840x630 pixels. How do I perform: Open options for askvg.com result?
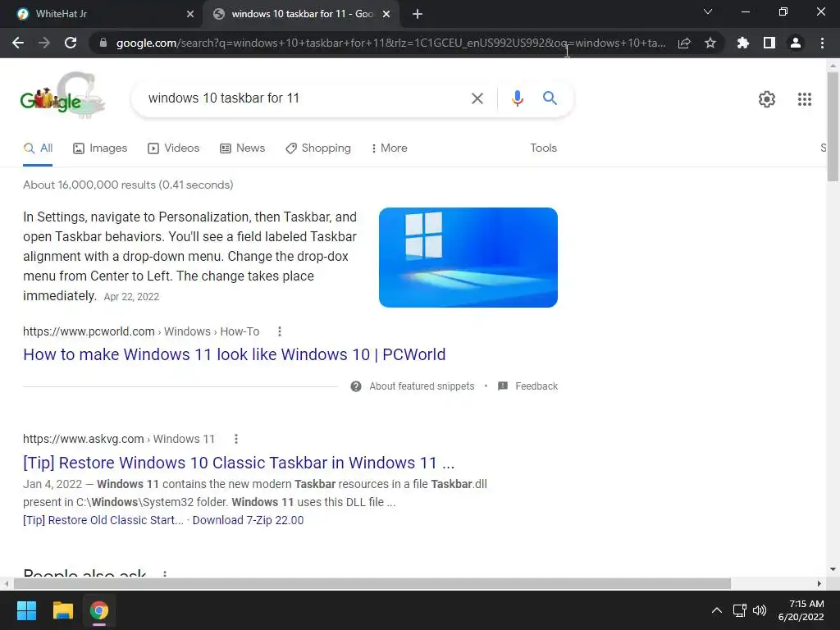[235, 440]
